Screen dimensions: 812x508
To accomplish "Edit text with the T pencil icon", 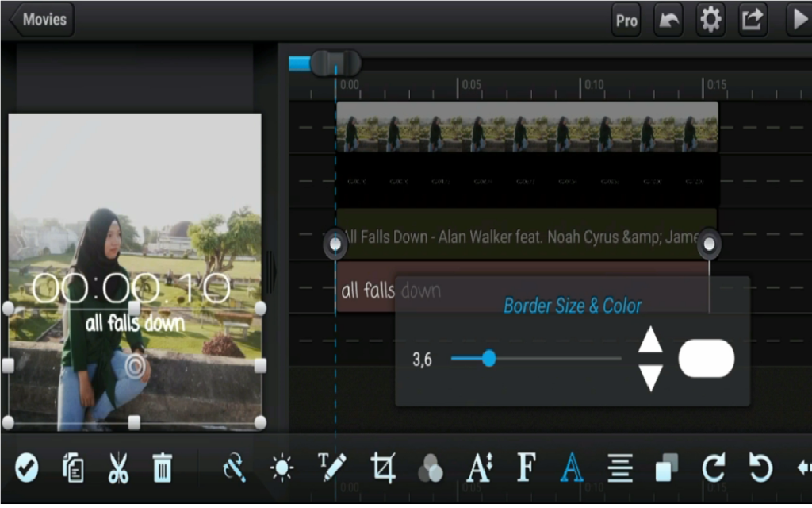I will point(331,468).
